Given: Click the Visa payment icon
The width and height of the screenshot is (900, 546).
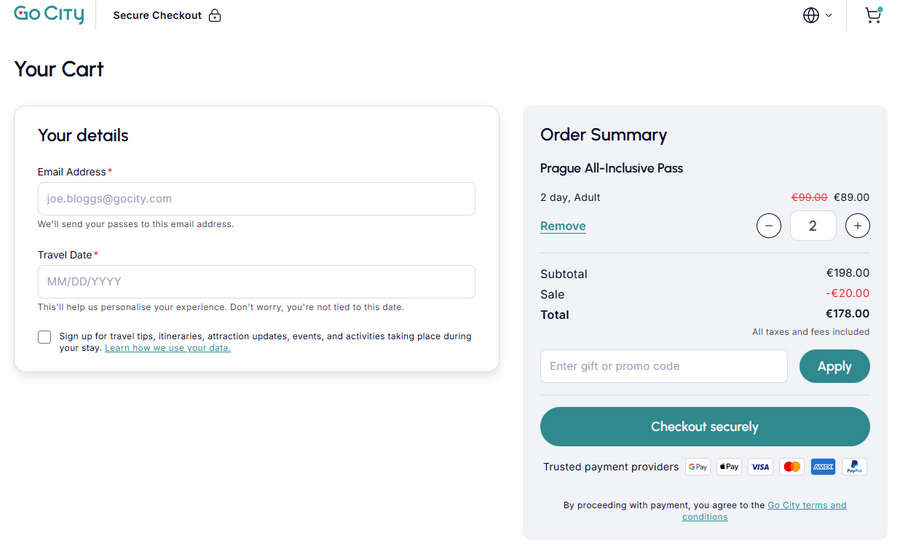Looking at the screenshot, I should click(x=760, y=467).
